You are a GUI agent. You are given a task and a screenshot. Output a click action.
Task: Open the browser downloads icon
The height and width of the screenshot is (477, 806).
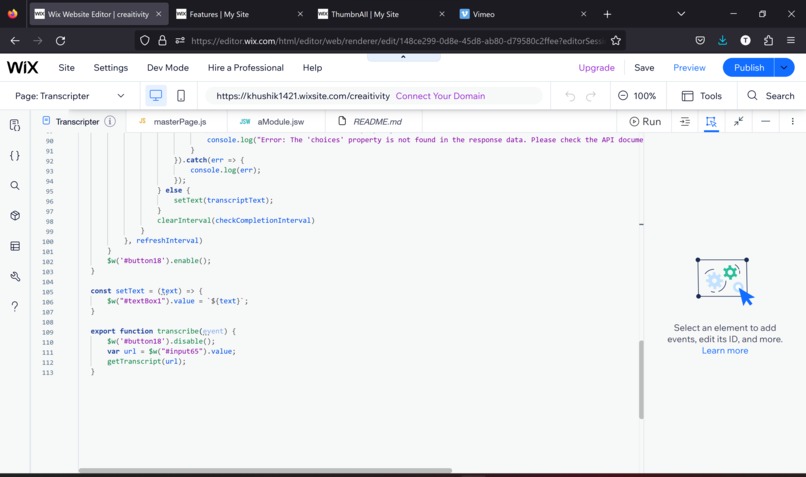coord(722,41)
